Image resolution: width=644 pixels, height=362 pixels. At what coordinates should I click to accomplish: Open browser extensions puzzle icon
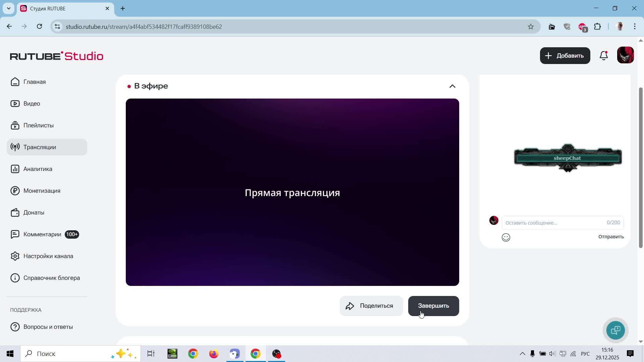597,27
